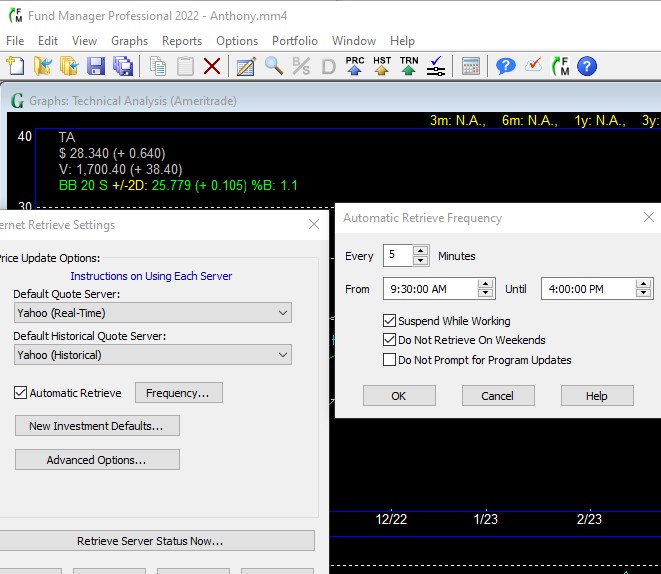
Task: Open the File menu
Action: (x=15, y=41)
